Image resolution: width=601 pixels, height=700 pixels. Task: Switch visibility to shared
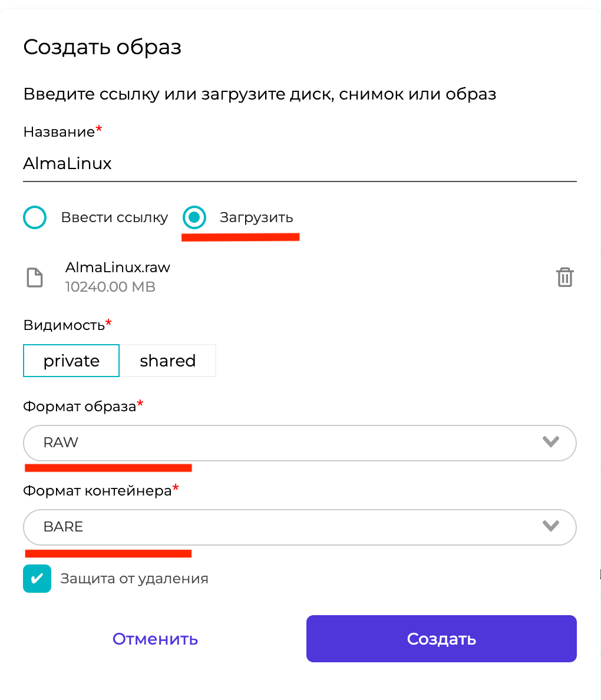(167, 361)
